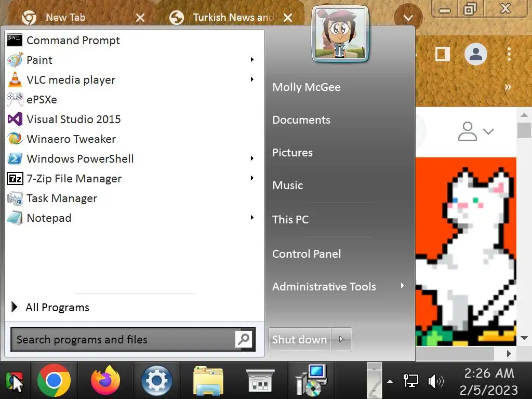Open Visual Studio 2015
This screenshot has width=532, height=399.
tap(135, 119)
